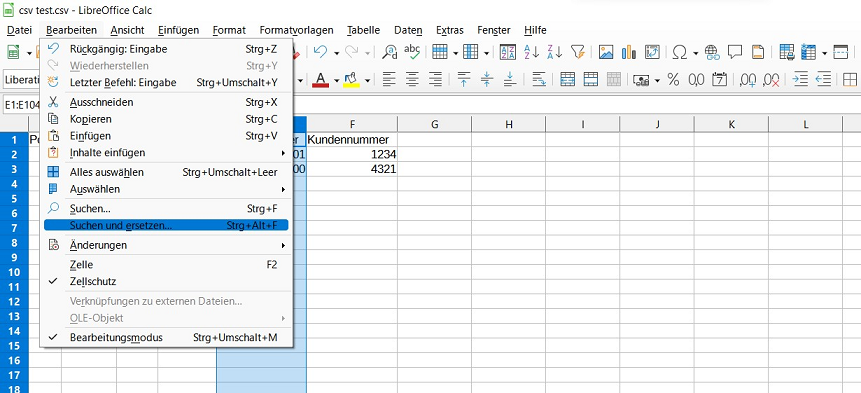This screenshot has width=861, height=393.
Task: Increase indent icon
Action: (800, 80)
